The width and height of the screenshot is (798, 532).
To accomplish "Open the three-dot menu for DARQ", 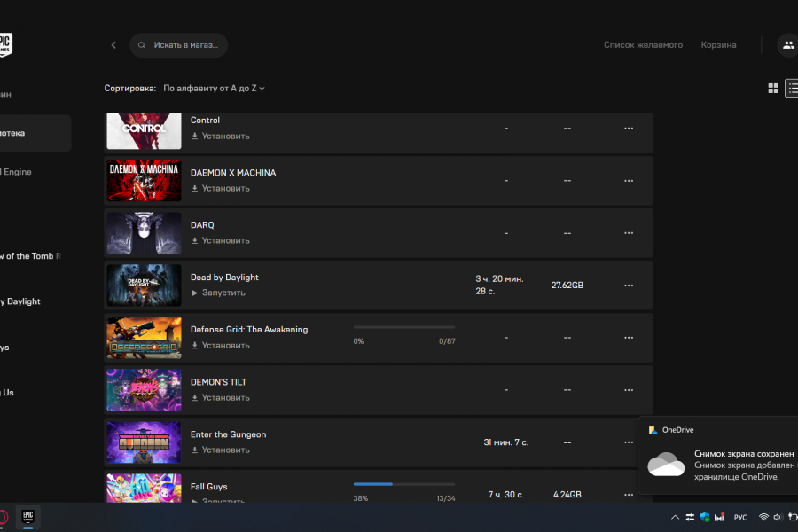I will click(629, 233).
